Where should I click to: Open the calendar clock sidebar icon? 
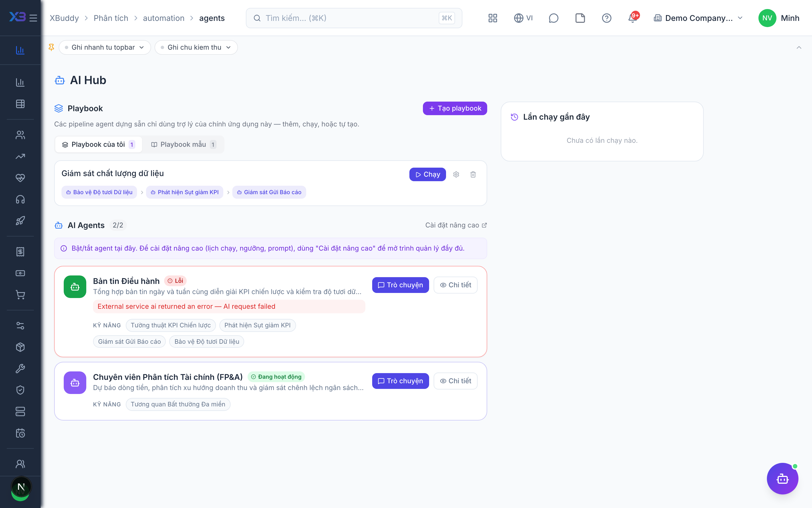tap(20, 433)
